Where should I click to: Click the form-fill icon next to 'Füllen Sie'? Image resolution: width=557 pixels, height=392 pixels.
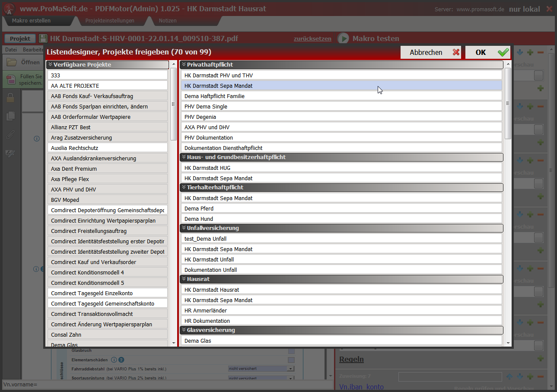click(x=12, y=79)
